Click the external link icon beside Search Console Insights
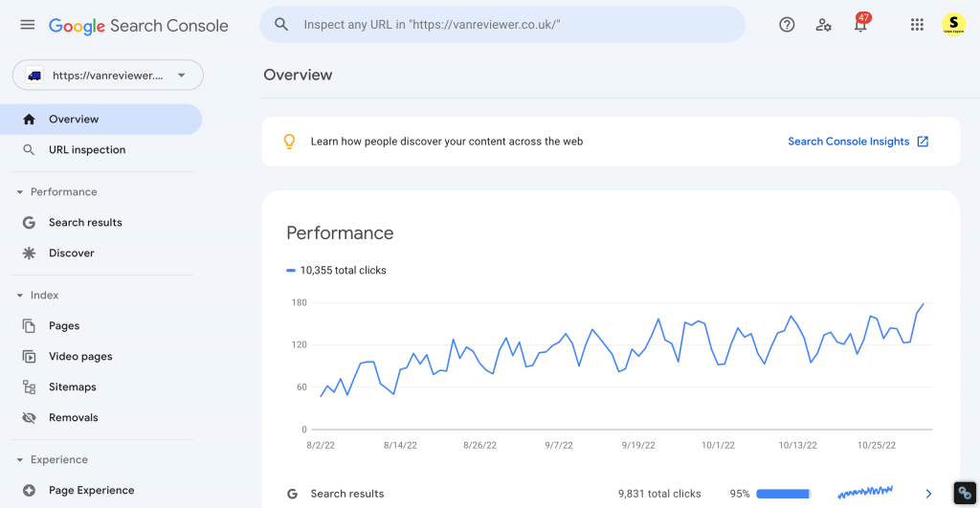This screenshot has height=508, width=980. point(923,142)
